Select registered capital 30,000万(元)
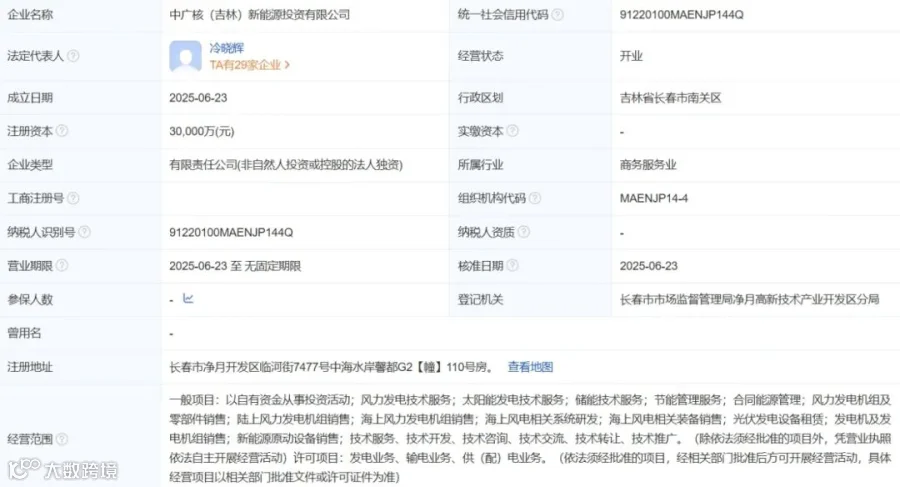Image resolution: width=900 pixels, height=487 pixels. pos(201,132)
